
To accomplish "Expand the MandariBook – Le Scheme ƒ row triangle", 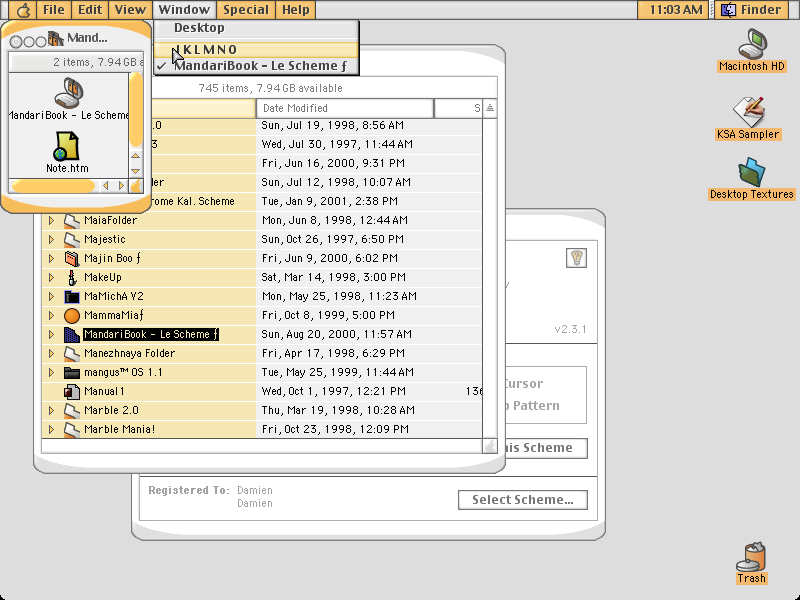I will pyautogui.click(x=52, y=334).
